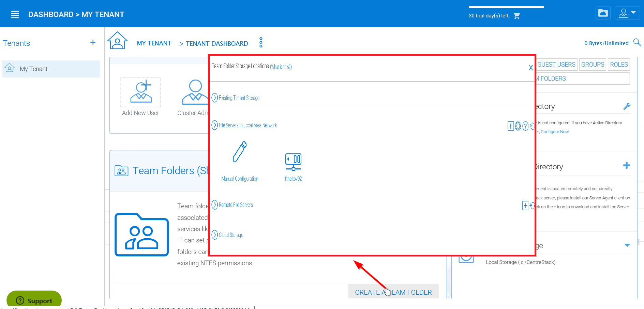Click the Tenants sidebar heading

click(x=16, y=43)
